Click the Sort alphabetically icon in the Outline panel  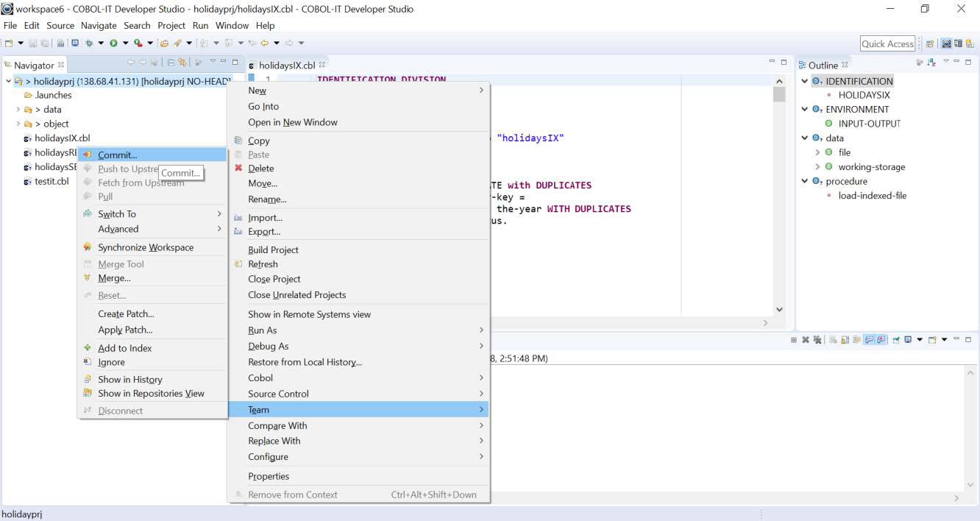click(931, 63)
